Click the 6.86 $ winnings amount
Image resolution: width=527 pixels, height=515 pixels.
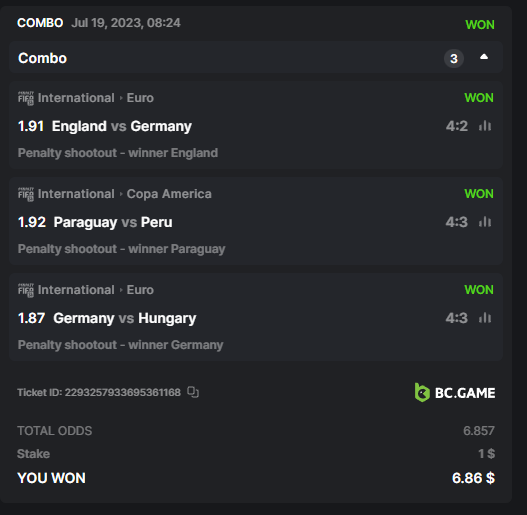(473, 478)
